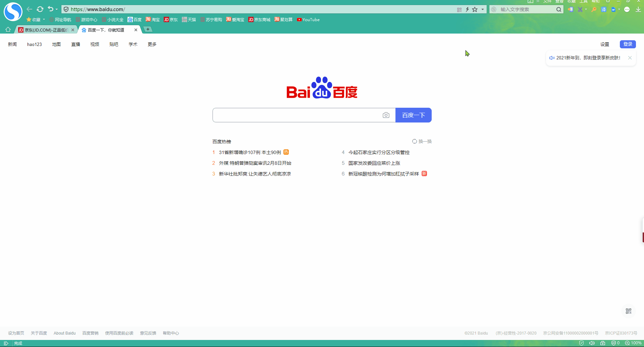The height and width of the screenshot is (347, 644).
Task: Click the status bar play sidebar icon
Action: coord(6,343)
